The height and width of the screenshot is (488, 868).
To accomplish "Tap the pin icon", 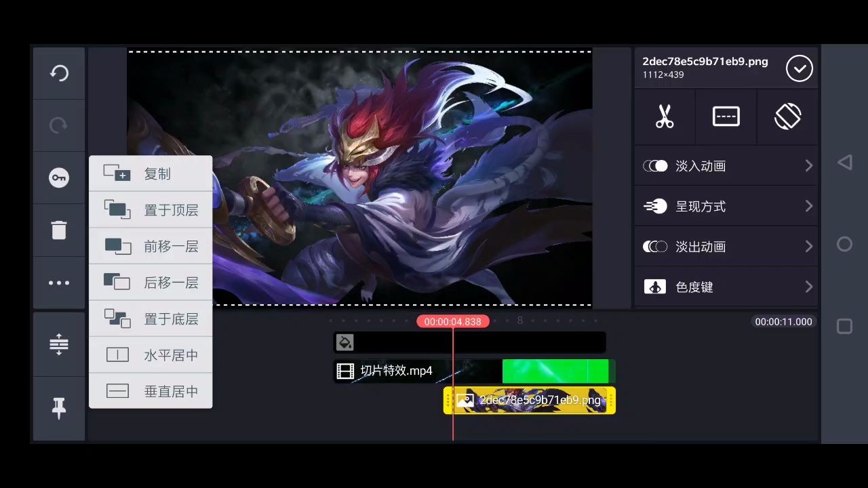I will pos(59,408).
